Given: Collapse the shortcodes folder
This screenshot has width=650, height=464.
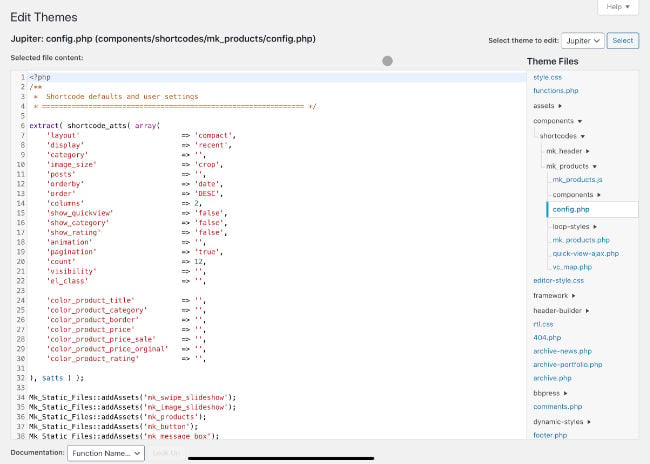Looking at the screenshot, I should [562, 136].
